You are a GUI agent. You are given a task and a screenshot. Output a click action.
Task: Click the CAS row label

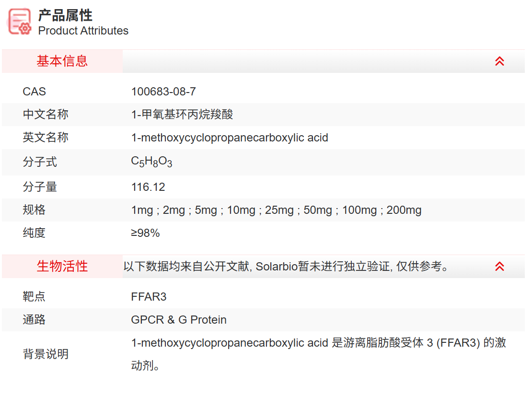click(35, 92)
